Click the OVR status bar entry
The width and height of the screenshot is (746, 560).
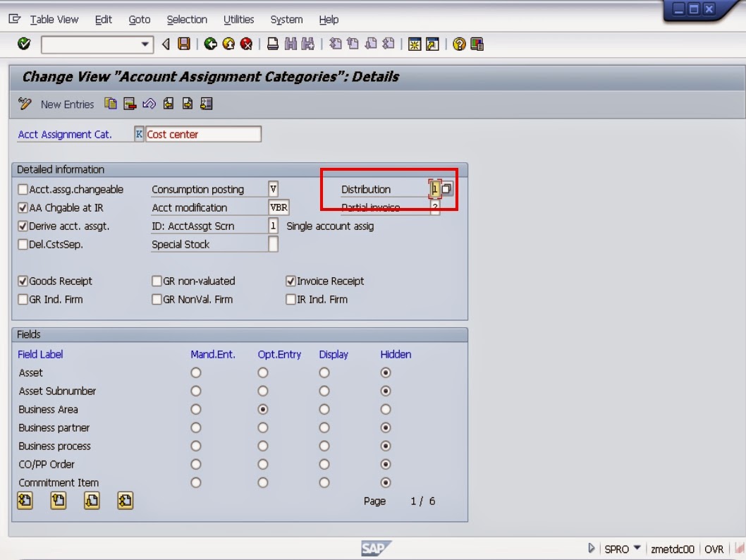tap(714, 549)
